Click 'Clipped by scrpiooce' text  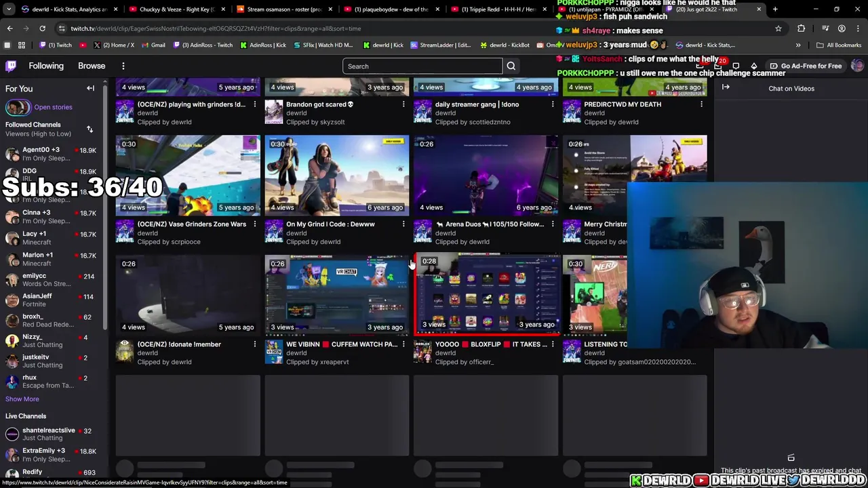pyautogui.click(x=169, y=242)
